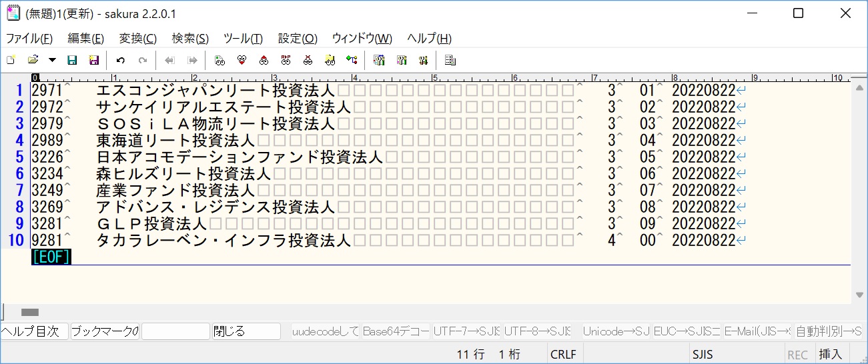Run outline analysis icon
Image resolution: width=868 pixels, height=364 pixels.
click(x=352, y=60)
